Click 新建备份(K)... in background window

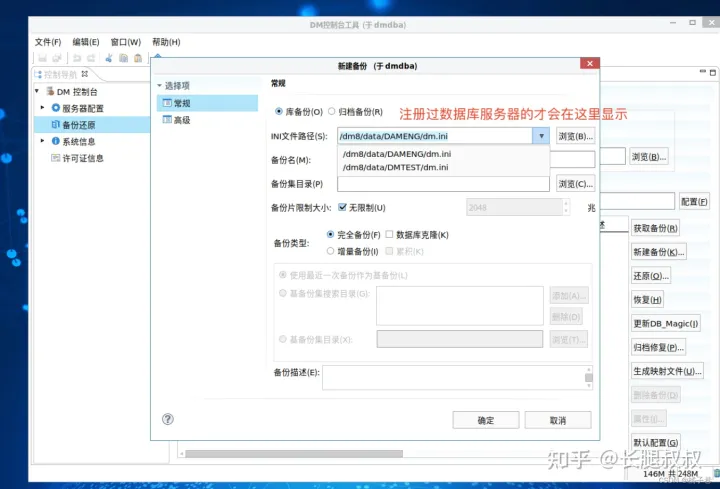(659, 252)
